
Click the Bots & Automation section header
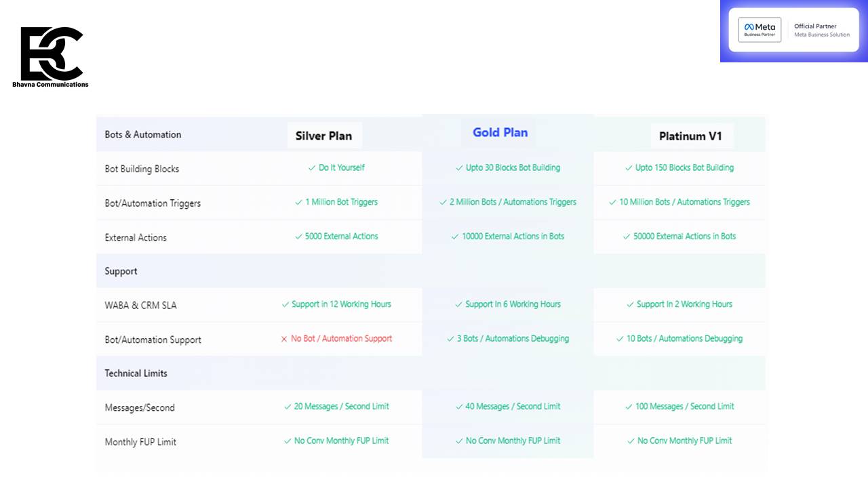click(x=143, y=135)
